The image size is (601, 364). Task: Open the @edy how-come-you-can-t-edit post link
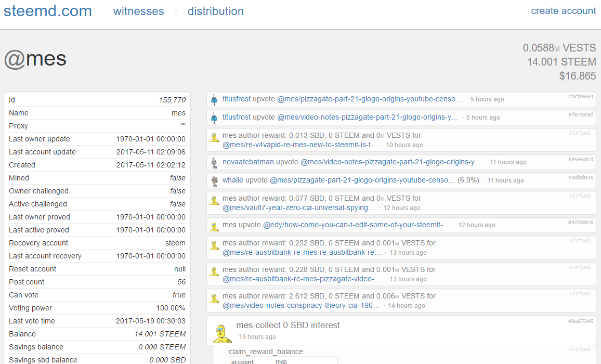point(357,225)
